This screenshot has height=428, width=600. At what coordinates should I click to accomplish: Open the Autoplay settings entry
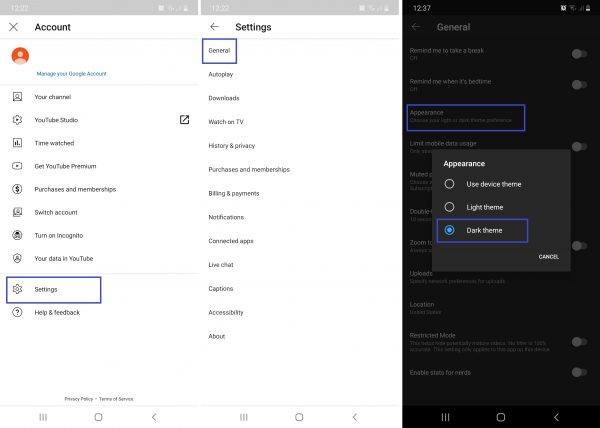(221, 74)
